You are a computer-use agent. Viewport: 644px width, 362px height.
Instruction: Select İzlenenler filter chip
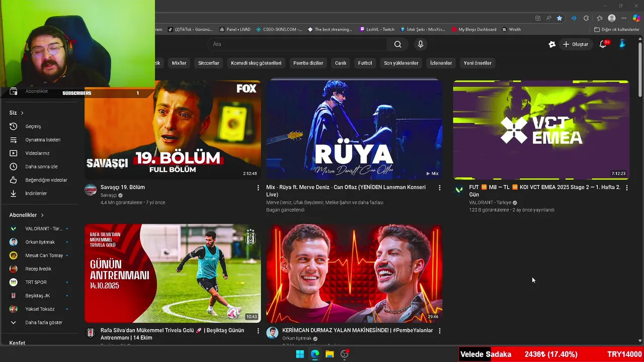pyautogui.click(x=441, y=63)
